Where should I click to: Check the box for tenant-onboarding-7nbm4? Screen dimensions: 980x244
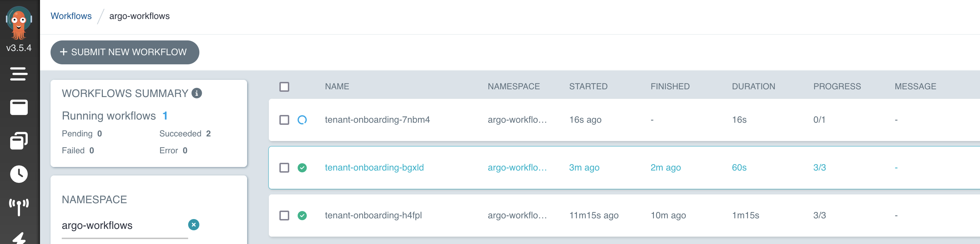[x=284, y=120]
